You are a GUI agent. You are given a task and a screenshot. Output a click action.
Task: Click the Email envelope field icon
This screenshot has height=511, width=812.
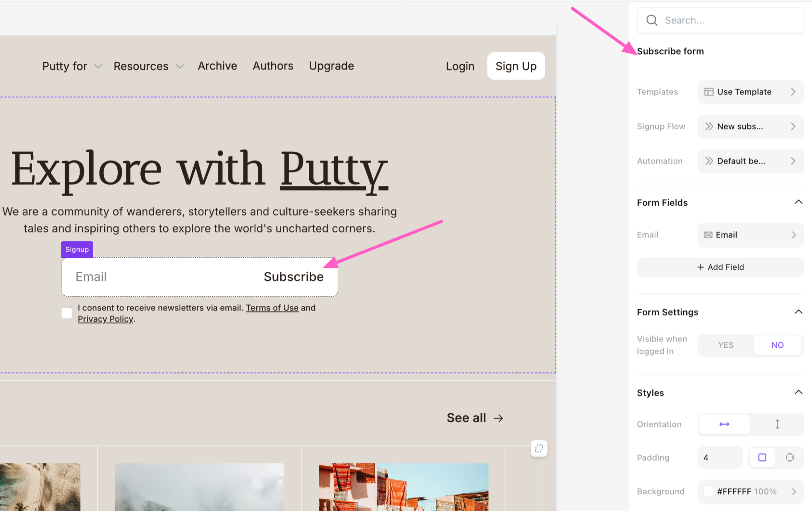pos(708,235)
